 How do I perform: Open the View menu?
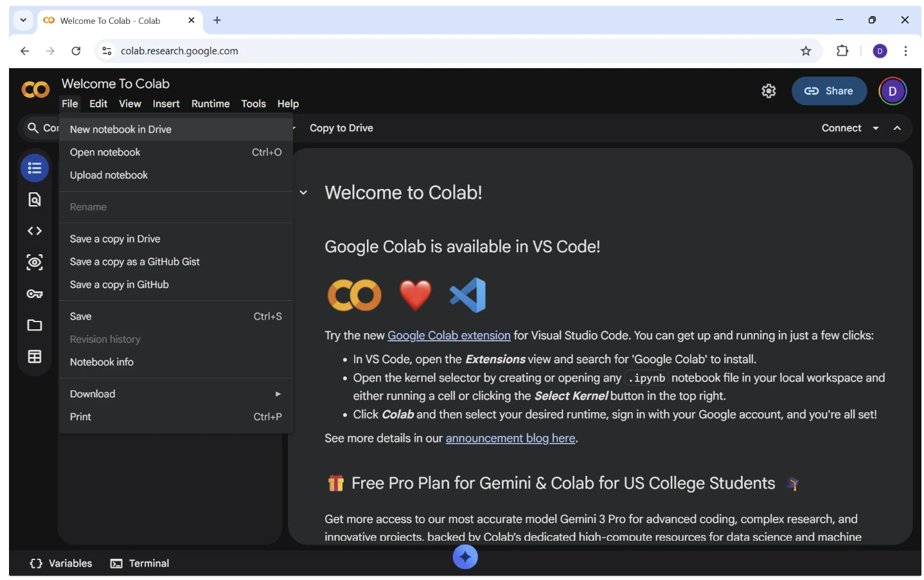pos(130,104)
